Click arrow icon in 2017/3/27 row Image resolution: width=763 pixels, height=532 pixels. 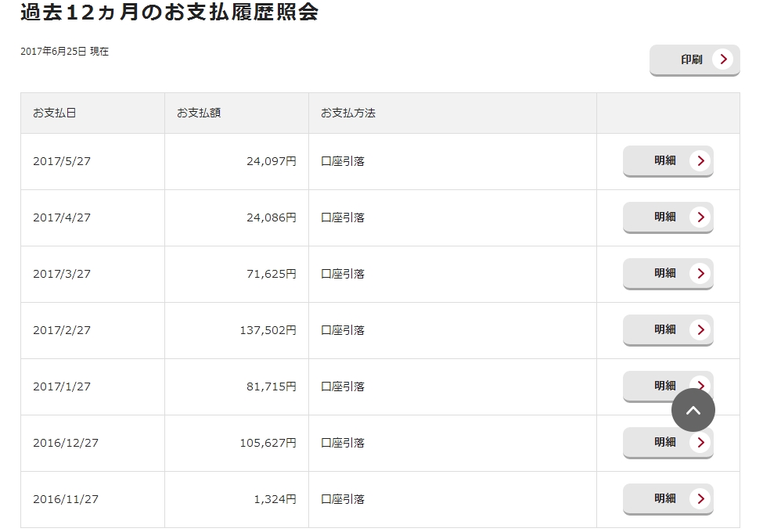pos(700,273)
